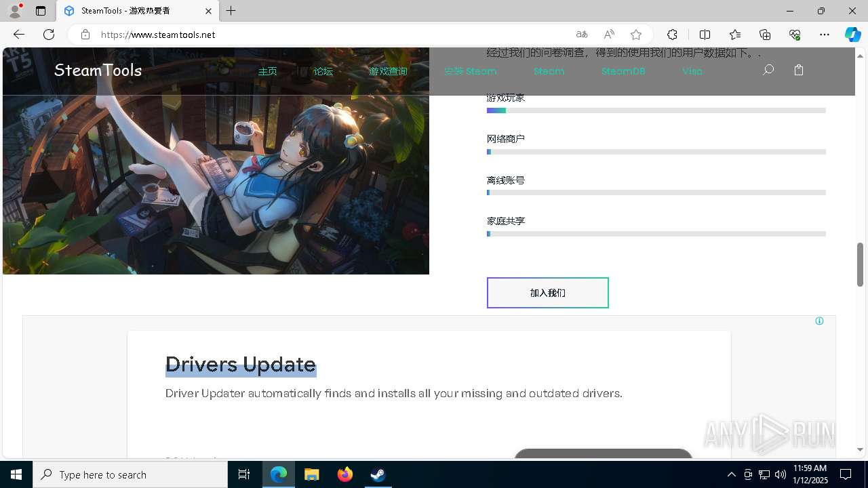
Task: Open the Edge profile avatar
Action: pyautogui.click(x=15, y=11)
